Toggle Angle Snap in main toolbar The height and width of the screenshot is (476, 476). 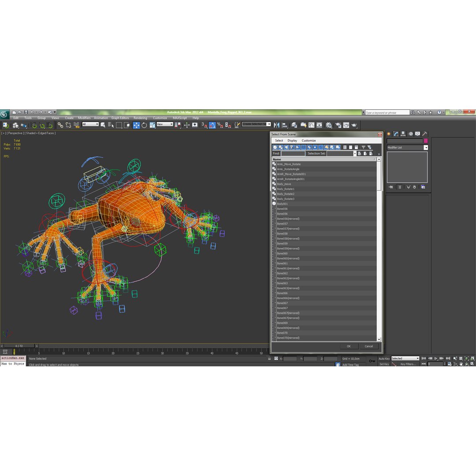pos(212,125)
